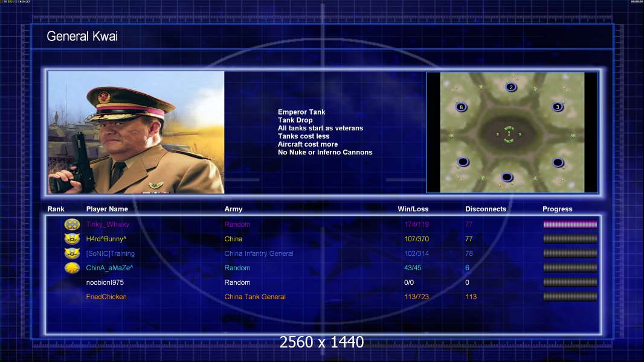This screenshot has width=644, height=362.
Task: Click the disconnect count for noobionl975
Action: (467, 282)
